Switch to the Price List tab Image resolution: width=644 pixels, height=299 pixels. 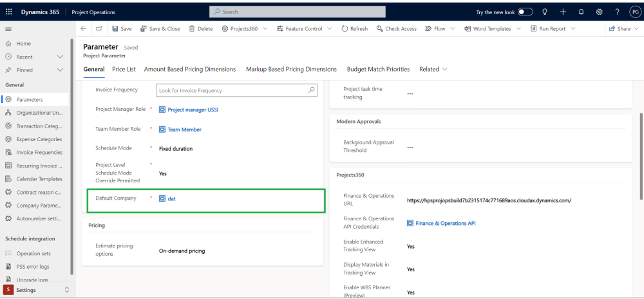tap(124, 69)
